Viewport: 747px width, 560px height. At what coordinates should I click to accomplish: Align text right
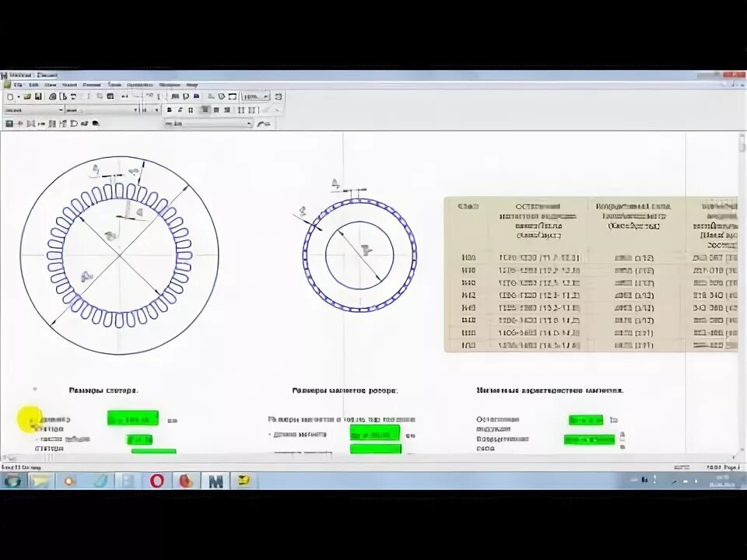[x=226, y=110]
